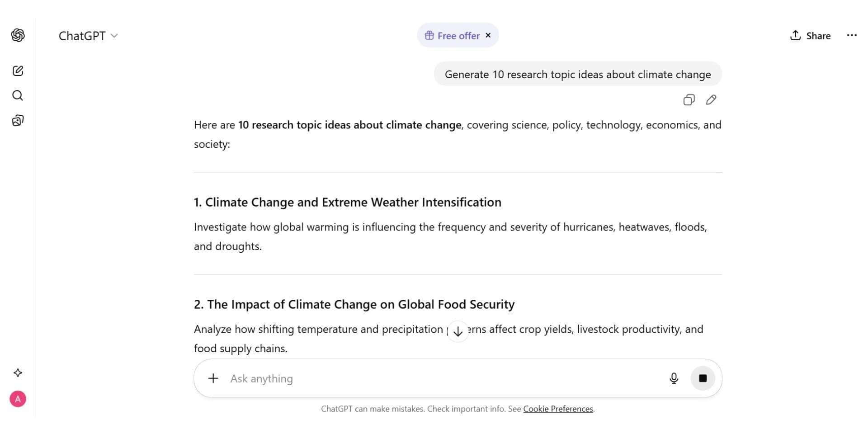Click heading '1. Climate Change and Extreme Weather Intensification'
868x434 pixels.
tap(348, 202)
